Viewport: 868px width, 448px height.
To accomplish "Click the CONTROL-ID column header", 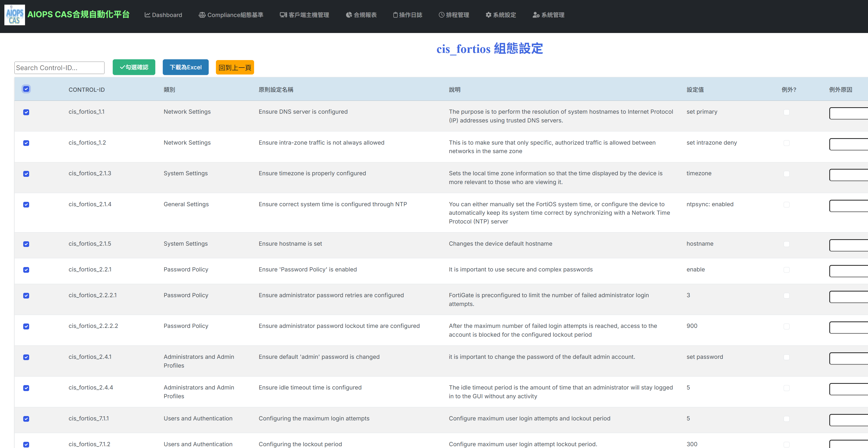I will tap(87, 90).
